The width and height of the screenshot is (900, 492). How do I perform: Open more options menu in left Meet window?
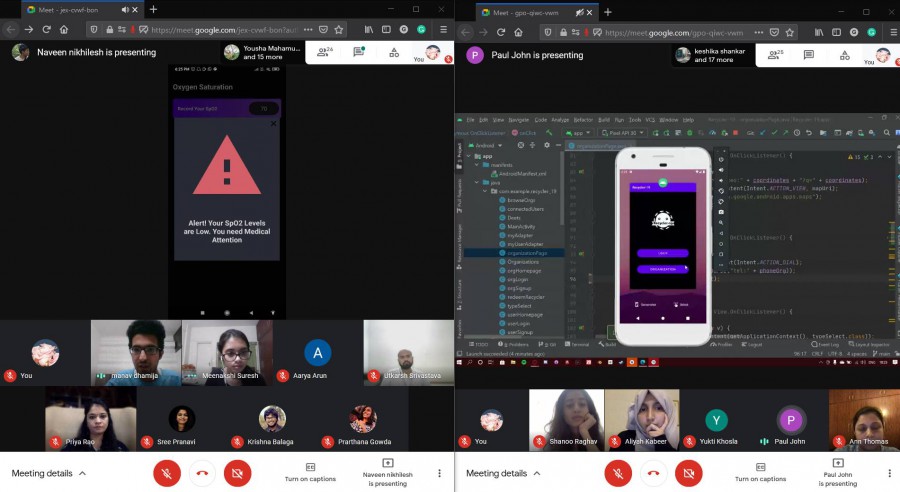(439, 473)
